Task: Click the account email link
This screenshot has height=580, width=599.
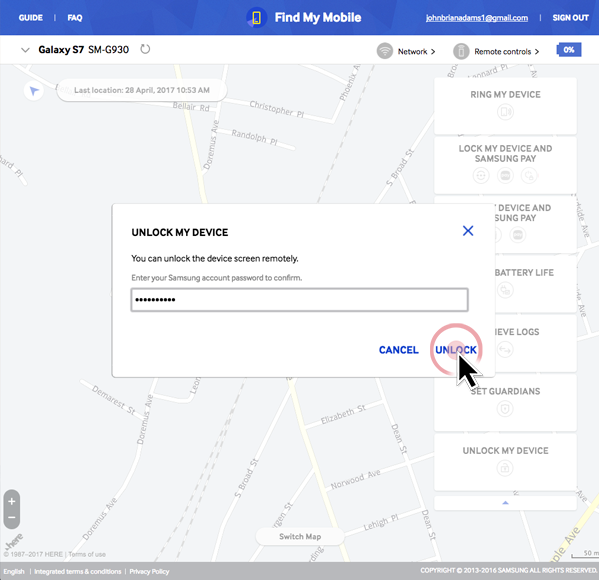Action: point(477,18)
